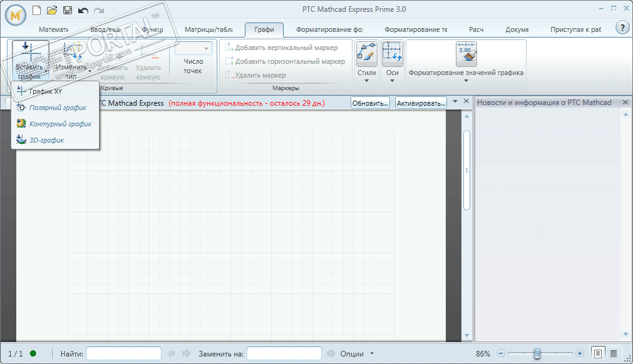
Task: Click in the Найти search field
Action: (x=124, y=353)
